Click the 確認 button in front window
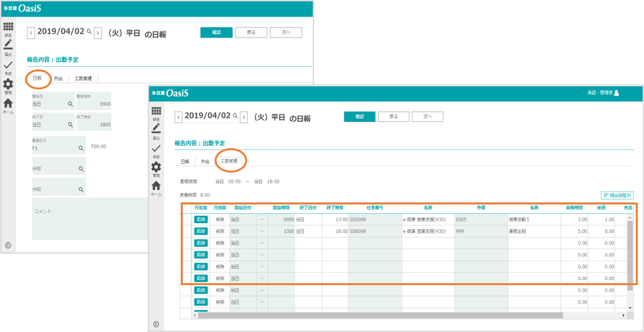This screenshot has width=644, height=332. pyautogui.click(x=359, y=116)
